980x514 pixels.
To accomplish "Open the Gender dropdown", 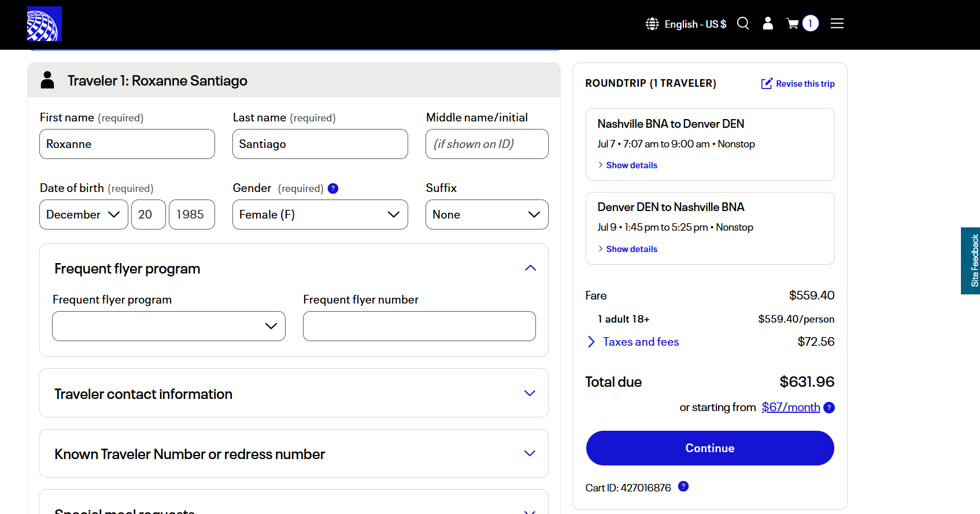I will [x=320, y=215].
